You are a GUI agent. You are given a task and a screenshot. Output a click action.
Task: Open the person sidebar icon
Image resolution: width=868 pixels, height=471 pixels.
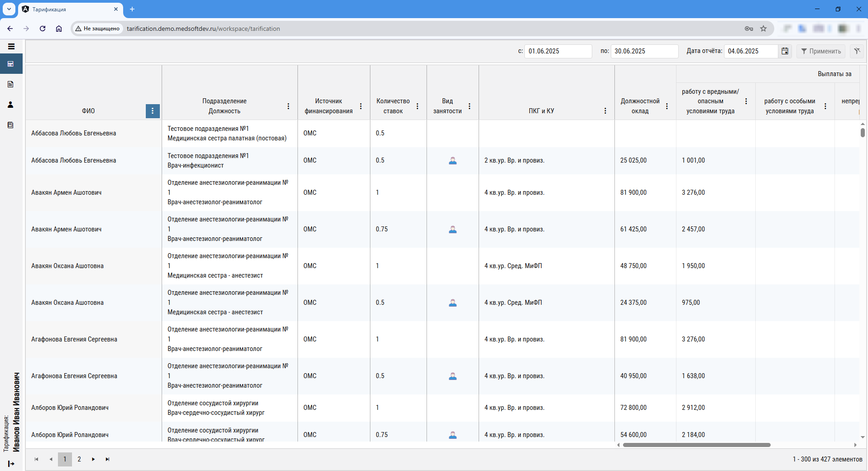pyautogui.click(x=11, y=105)
